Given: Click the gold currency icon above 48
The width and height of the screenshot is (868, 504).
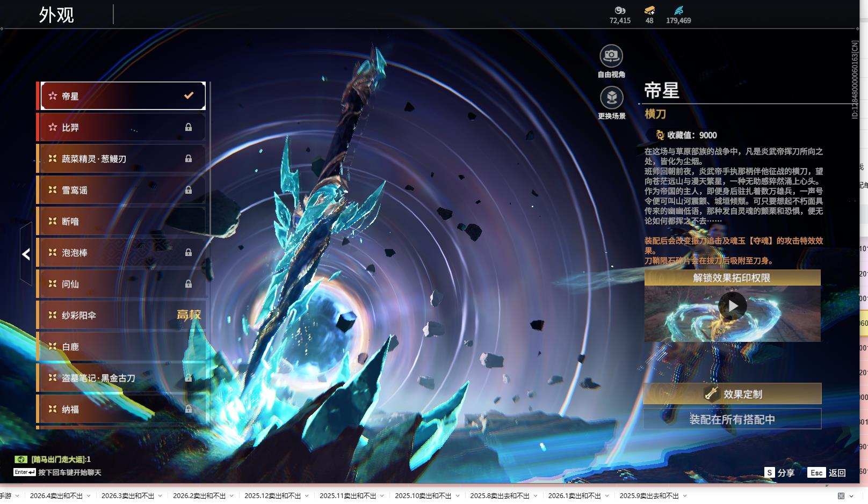Looking at the screenshot, I should [649, 10].
